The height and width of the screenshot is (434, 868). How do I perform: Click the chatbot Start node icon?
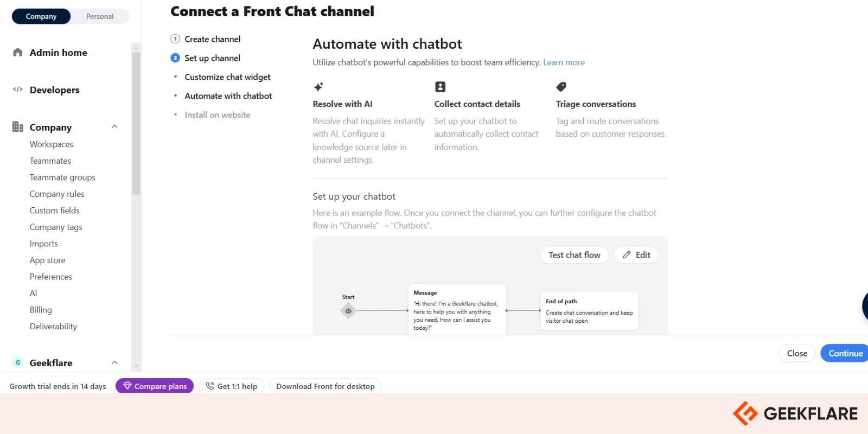coord(348,311)
